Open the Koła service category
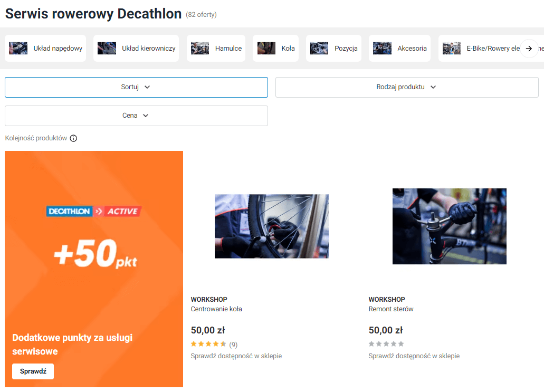 click(x=275, y=47)
